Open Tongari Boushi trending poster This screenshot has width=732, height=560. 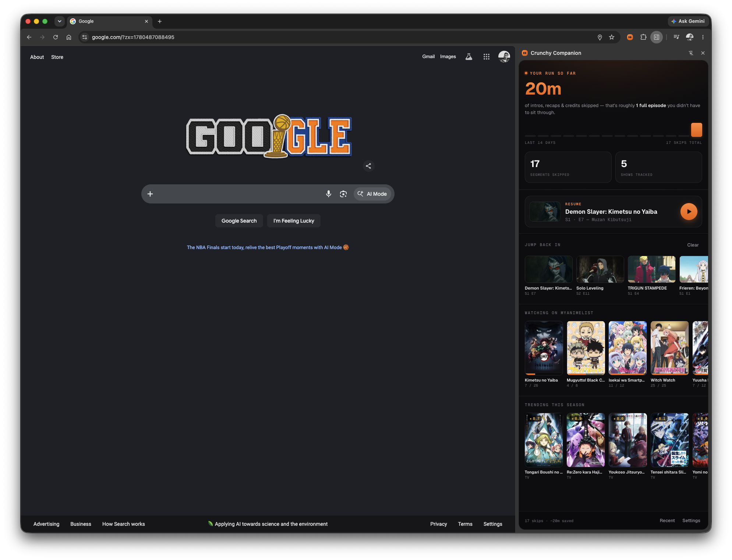tap(544, 440)
